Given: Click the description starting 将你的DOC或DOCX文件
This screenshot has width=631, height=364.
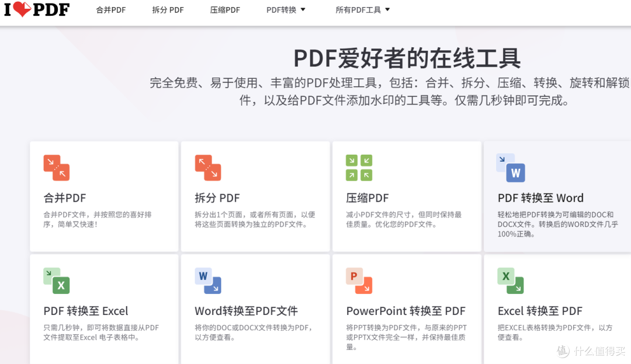Looking at the screenshot, I should (x=254, y=332).
